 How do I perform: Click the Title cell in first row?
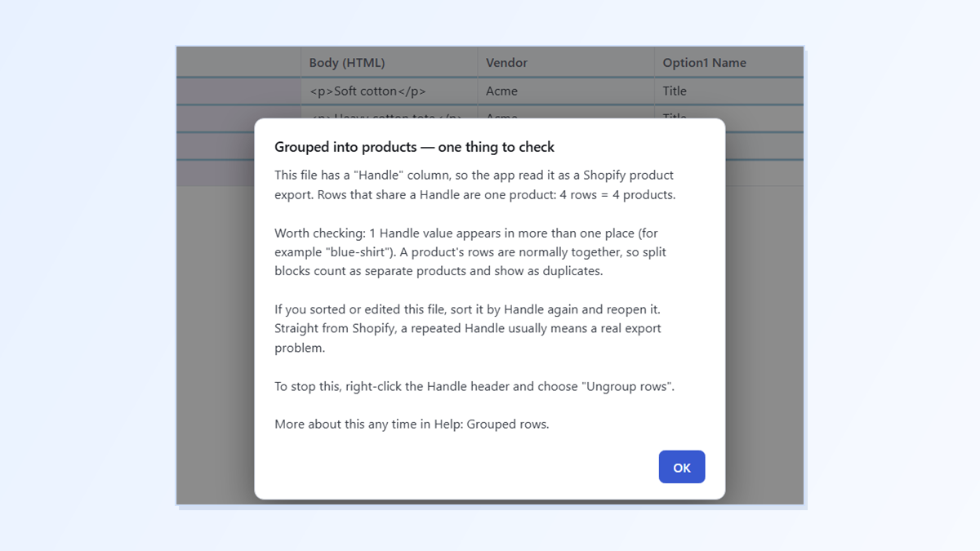pos(729,91)
